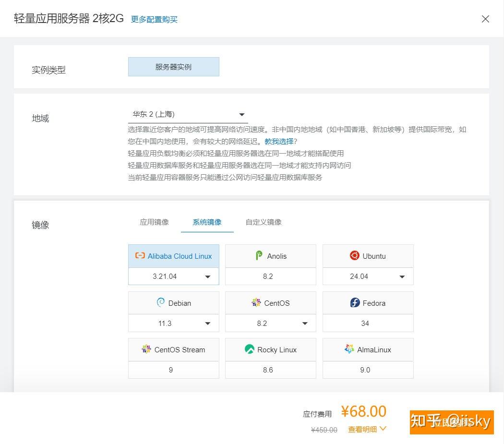Viewport: 504px width, 444px height.
Task: Open the 华东 2 (上海) region dropdown
Action: [x=188, y=114]
